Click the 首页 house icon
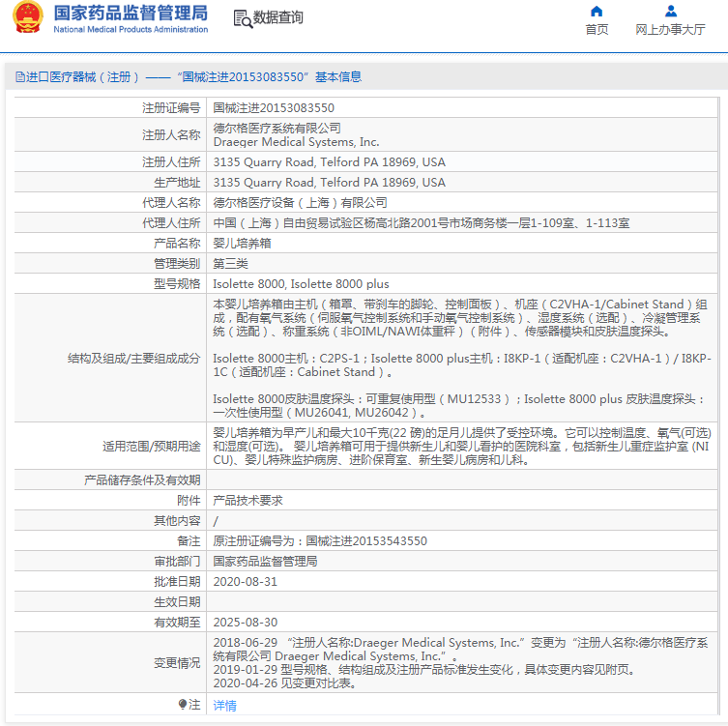The image size is (728, 726). click(x=597, y=12)
